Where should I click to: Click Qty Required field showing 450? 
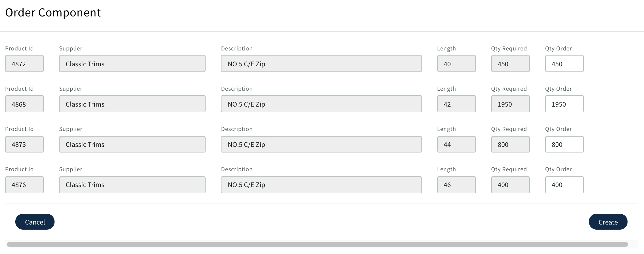[510, 63]
